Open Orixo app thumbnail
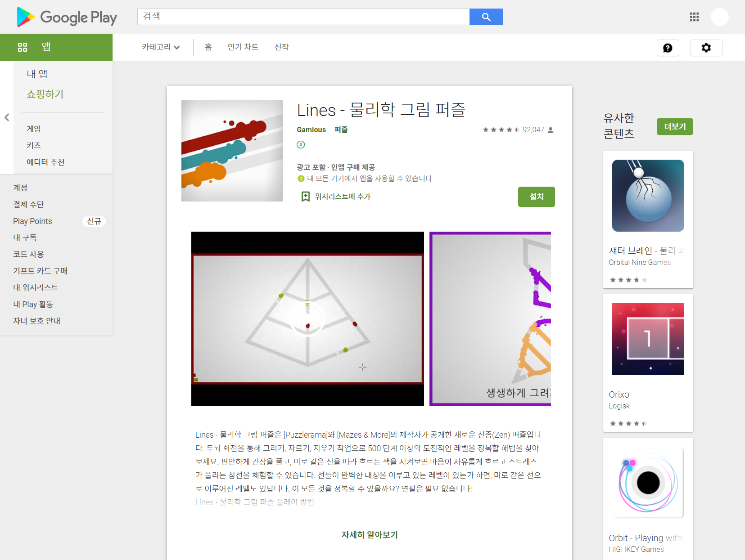 648,339
